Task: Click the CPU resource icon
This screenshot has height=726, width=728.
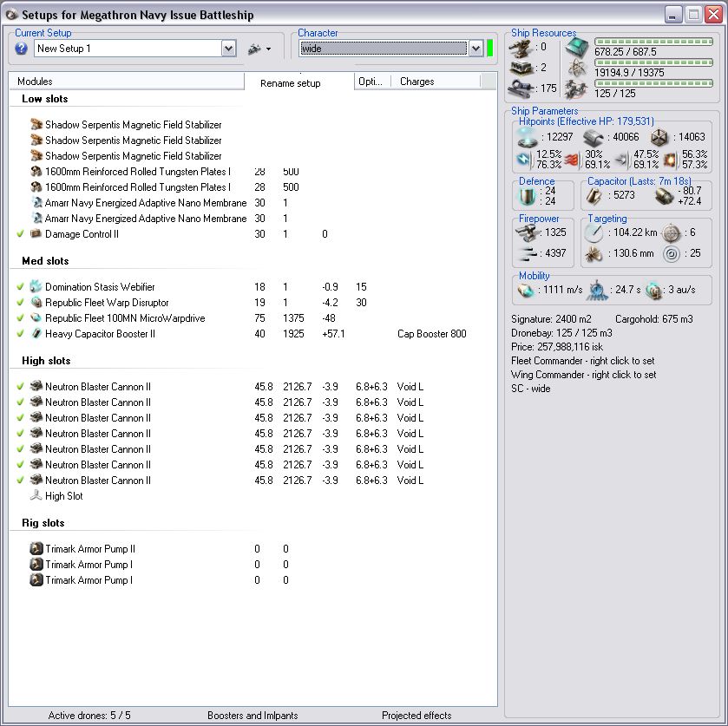Action: point(577,48)
